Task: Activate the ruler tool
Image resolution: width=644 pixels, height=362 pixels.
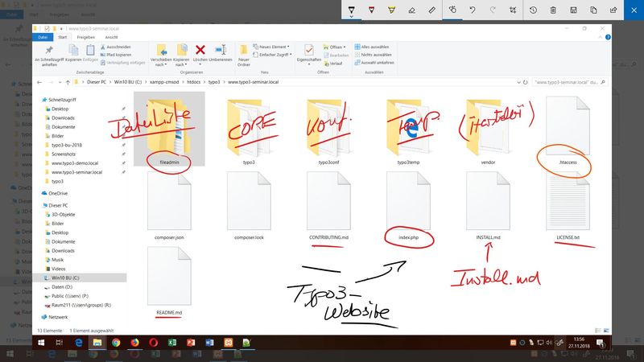Action: coord(432,10)
